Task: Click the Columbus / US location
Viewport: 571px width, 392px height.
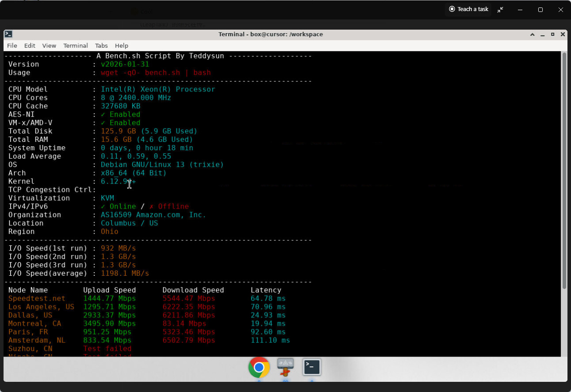Action: click(129, 224)
